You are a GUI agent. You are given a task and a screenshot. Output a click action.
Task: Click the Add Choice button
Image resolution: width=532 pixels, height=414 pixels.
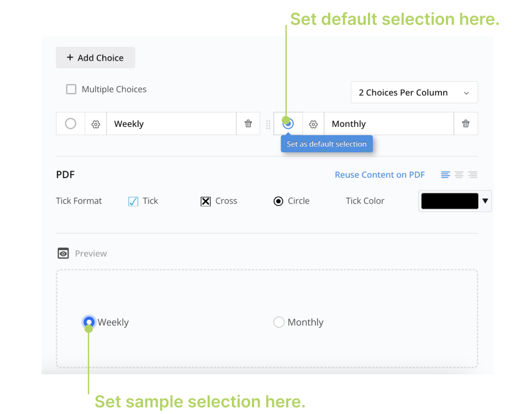pos(95,58)
